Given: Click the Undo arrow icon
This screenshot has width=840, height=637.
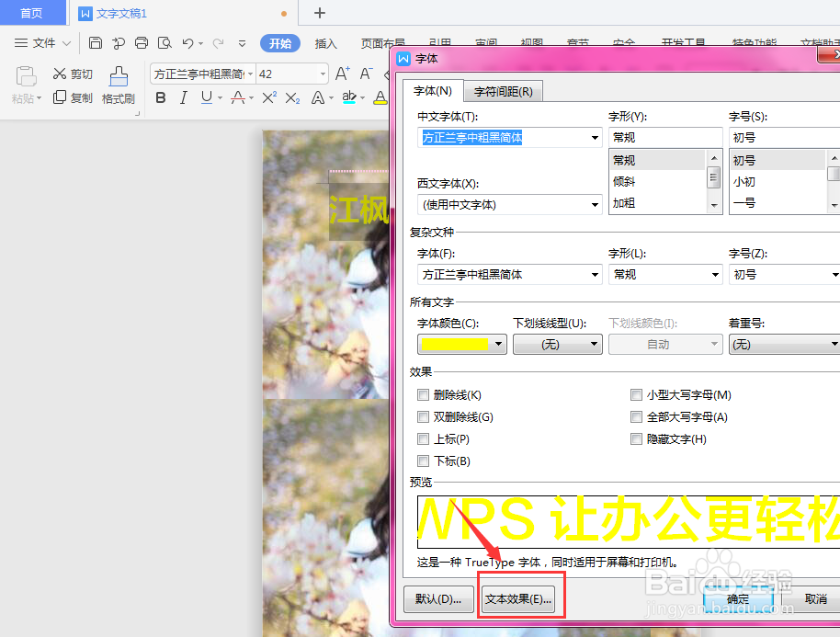Looking at the screenshot, I should click(x=187, y=43).
